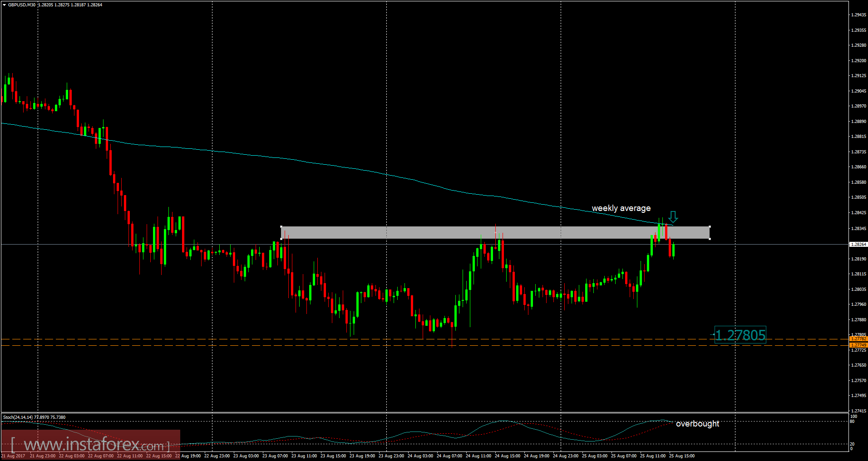Select the gray rectangle's top-left corner handle

[x=281, y=226]
